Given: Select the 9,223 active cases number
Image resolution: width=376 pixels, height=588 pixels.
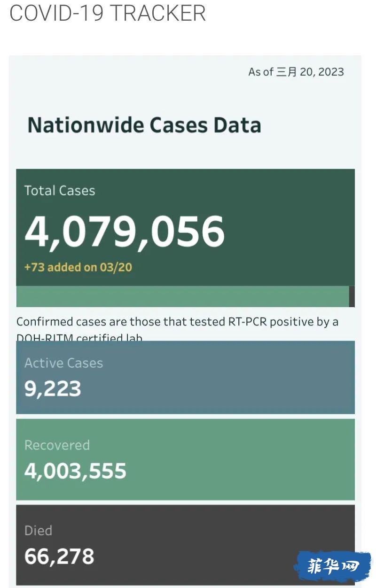Looking at the screenshot, I should [x=53, y=389].
